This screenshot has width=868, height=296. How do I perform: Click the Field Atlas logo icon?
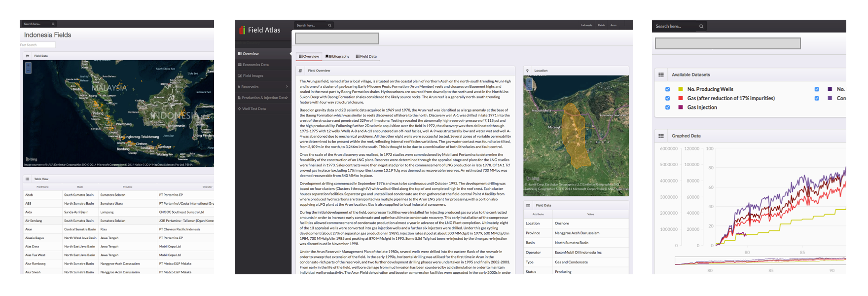click(242, 30)
